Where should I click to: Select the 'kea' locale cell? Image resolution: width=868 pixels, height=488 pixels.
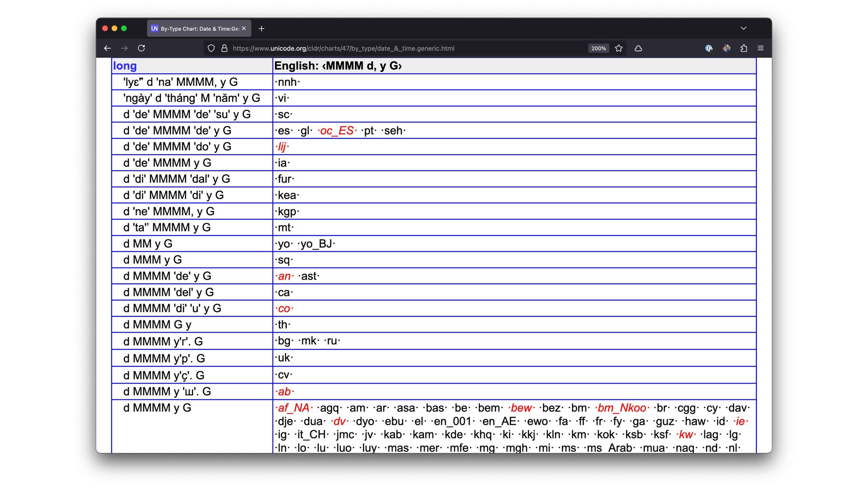(x=514, y=195)
